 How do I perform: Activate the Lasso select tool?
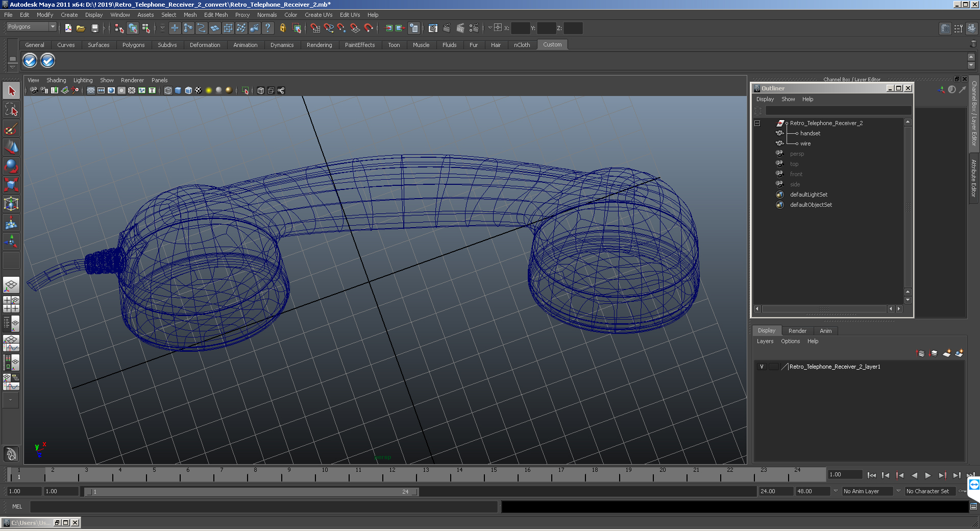pos(11,109)
